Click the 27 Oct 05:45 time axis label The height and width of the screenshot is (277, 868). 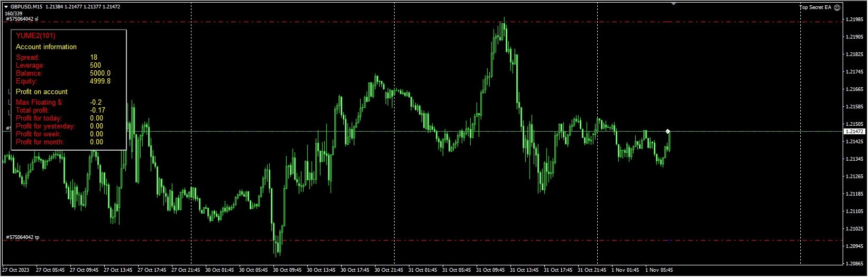tap(50, 270)
